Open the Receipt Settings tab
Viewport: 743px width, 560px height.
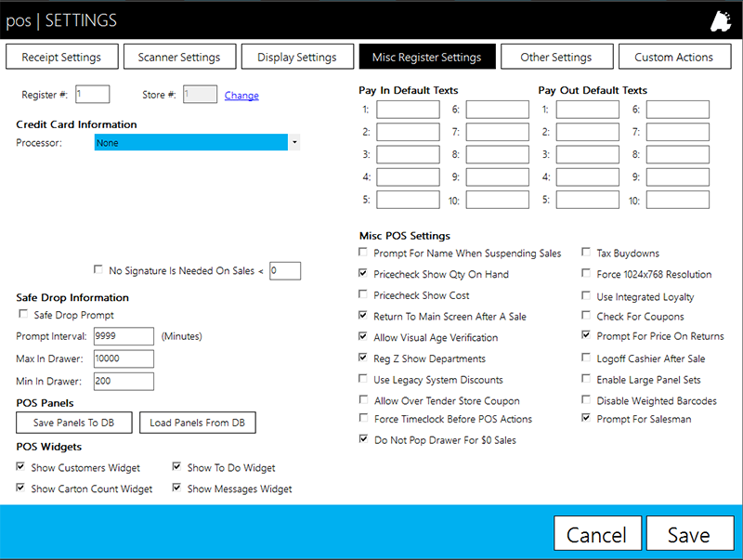[61, 57]
